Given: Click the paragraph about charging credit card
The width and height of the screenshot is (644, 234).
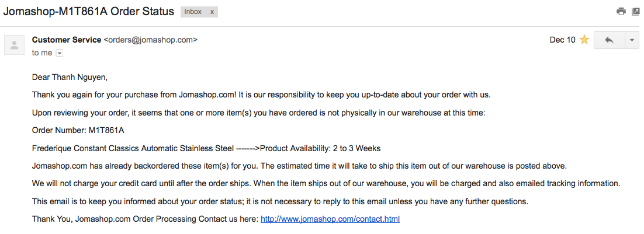Looking at the screenshot, I should (326, 184).
